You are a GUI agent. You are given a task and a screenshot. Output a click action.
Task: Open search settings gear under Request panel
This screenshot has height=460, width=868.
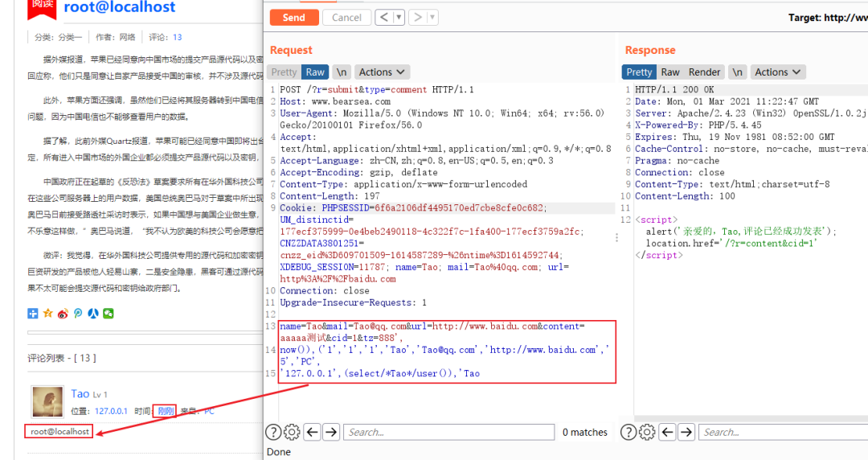[293, 432]
